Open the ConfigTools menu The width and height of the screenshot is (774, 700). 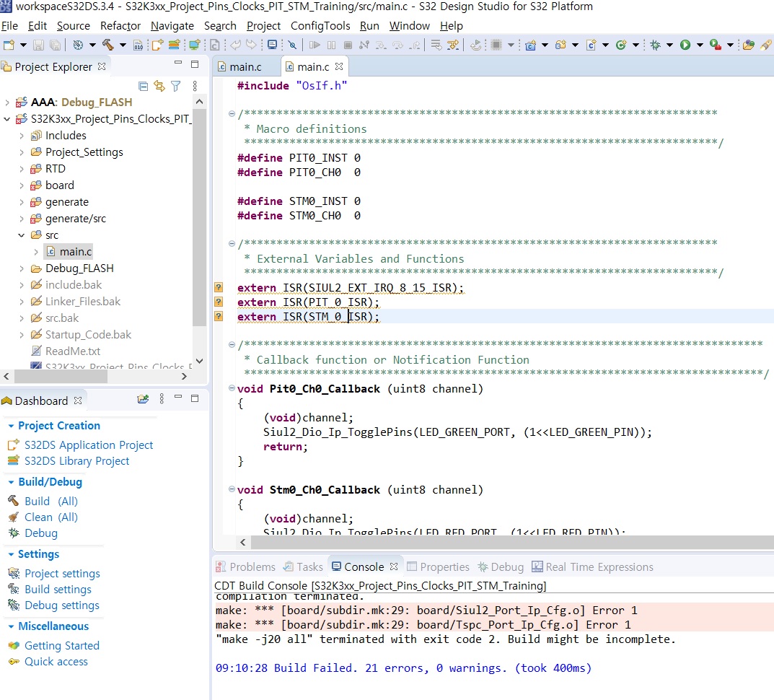(320, 26)
